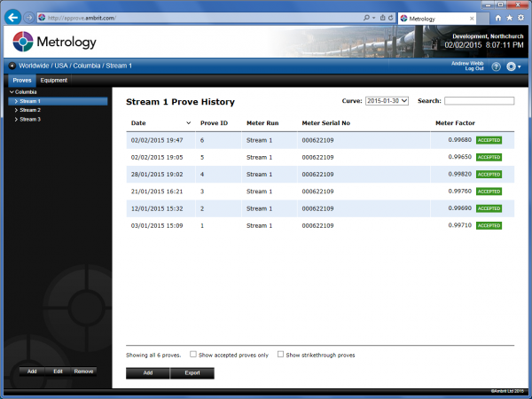Click the Search input field

click(x=479, y=101)
